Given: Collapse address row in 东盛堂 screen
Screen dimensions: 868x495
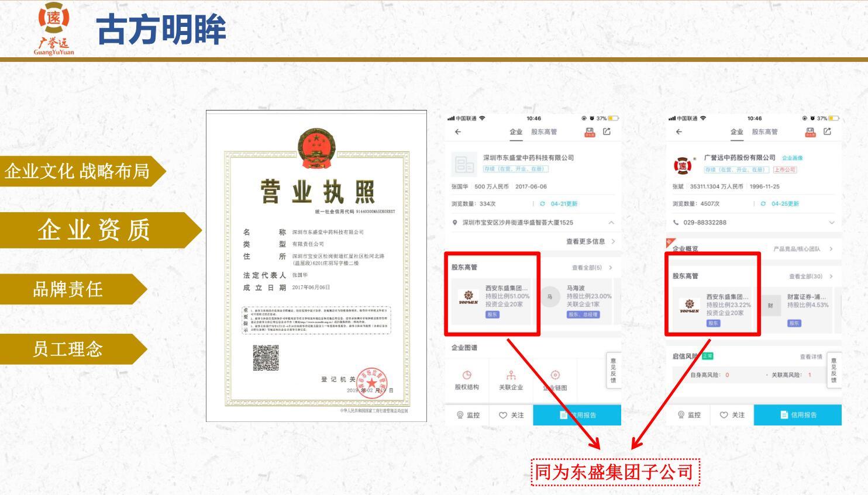Looking at the screenshot, I should point(611,223).
